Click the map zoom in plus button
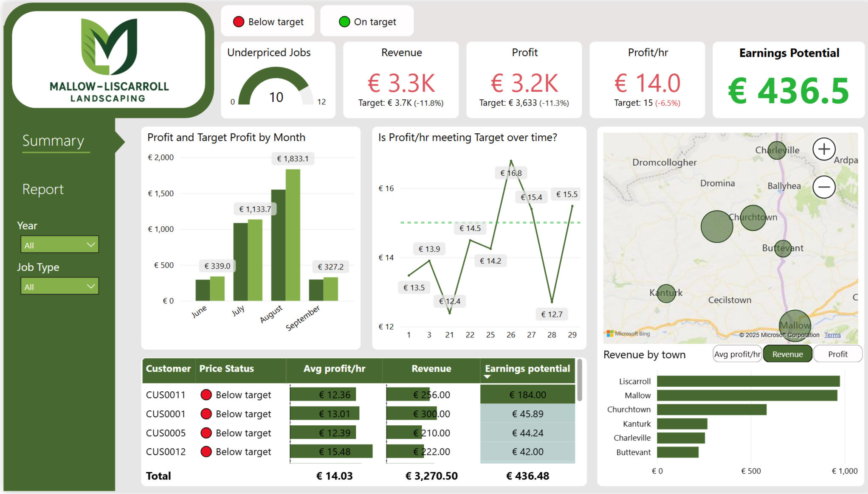Screen dimensions: 868x494 [824, 149]
